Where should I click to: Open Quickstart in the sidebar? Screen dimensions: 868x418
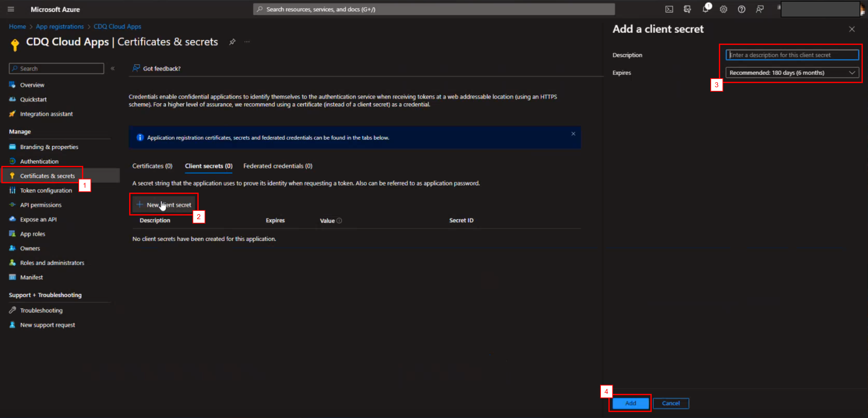click(x=33, y=99)
